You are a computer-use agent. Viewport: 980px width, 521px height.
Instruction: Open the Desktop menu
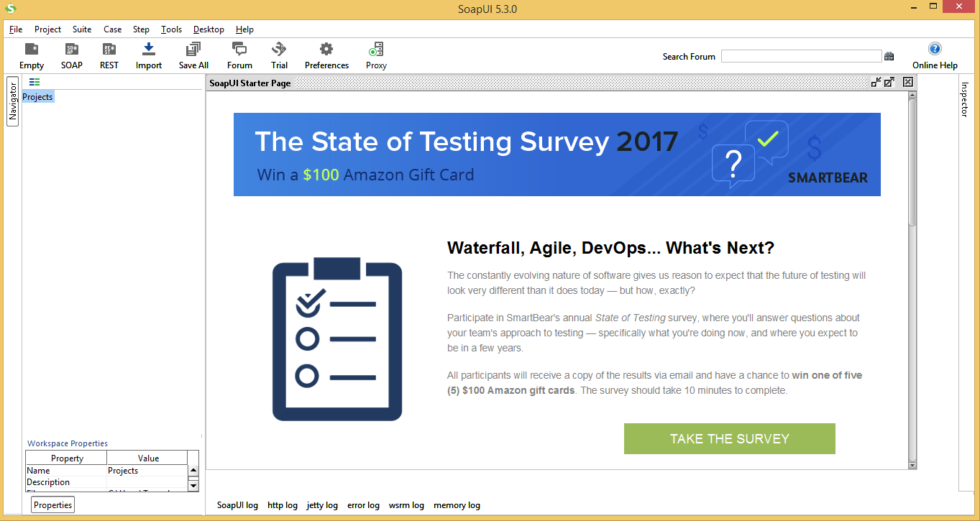coord(208,29)
